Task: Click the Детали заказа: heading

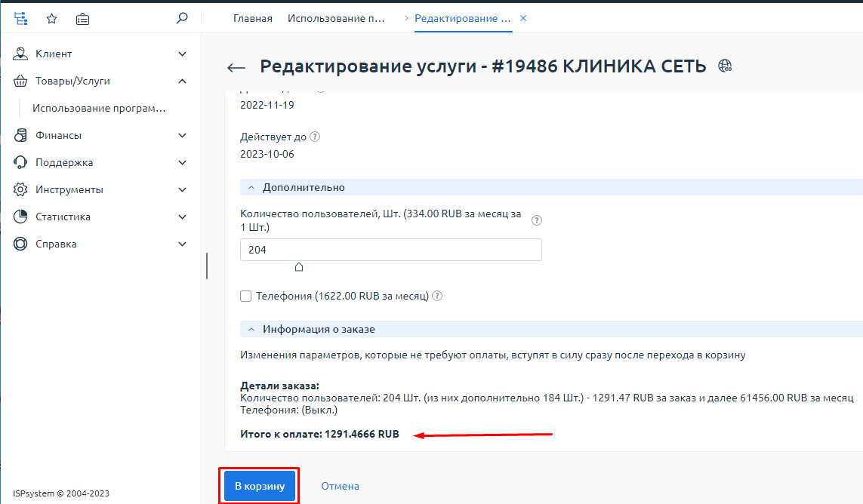Action: click(x=279, y=386)
